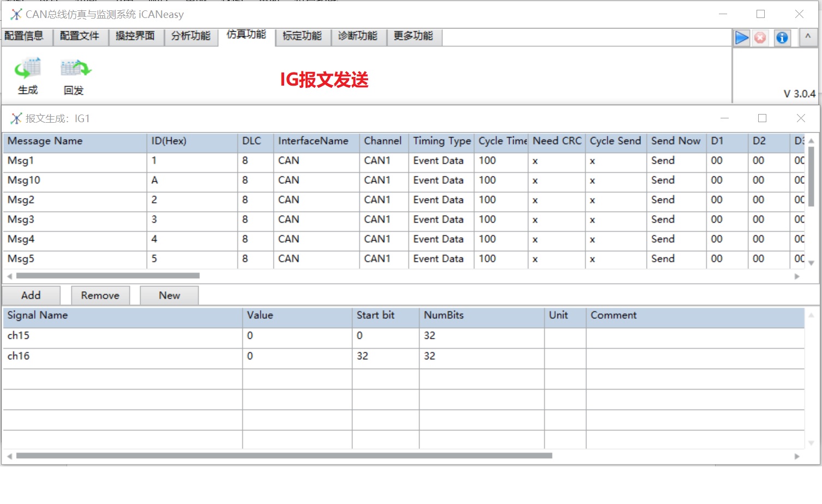
Task: Switch to the 分析功能 tab
Action: click(x=191, y=37)
